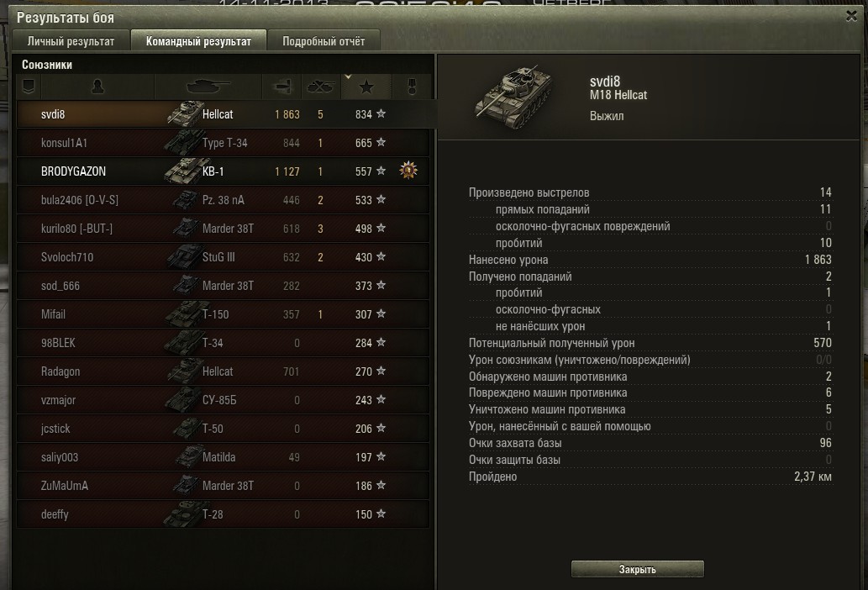Click BRODYGAZON's medal award icon

click(408, 171)
